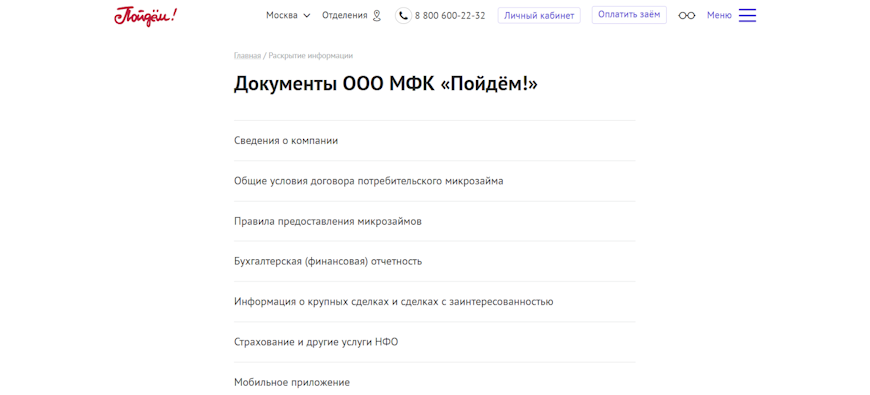Image resolution: width=870 pixels, height=395 pixels.
Task: Open Личный кабинет
Action: pos(539,16)
